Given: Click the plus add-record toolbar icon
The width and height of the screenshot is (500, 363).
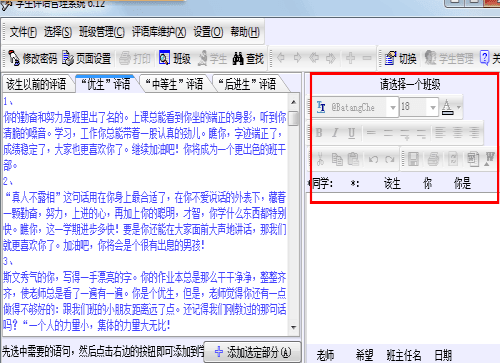Looking at the screenshot, I should (350, 58).
